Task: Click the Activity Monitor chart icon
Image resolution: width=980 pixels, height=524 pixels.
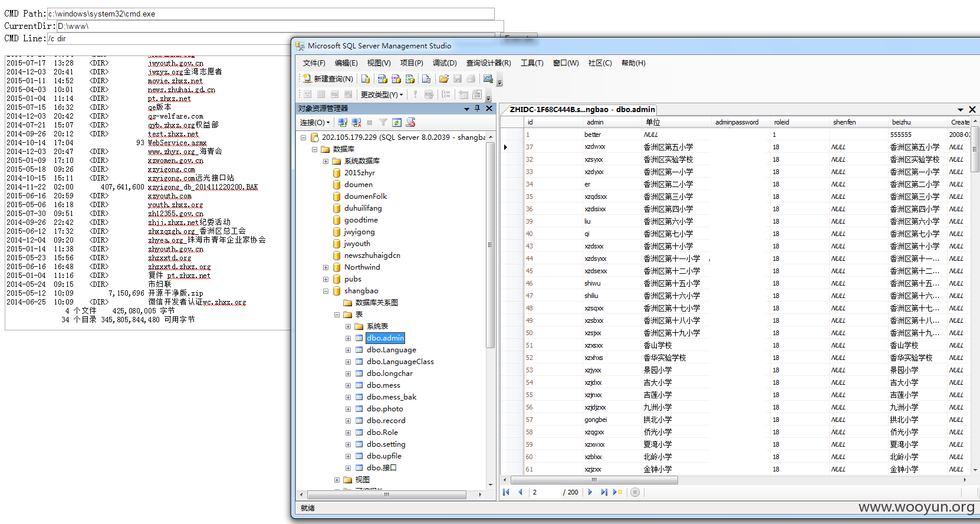Action: [488, 78]
